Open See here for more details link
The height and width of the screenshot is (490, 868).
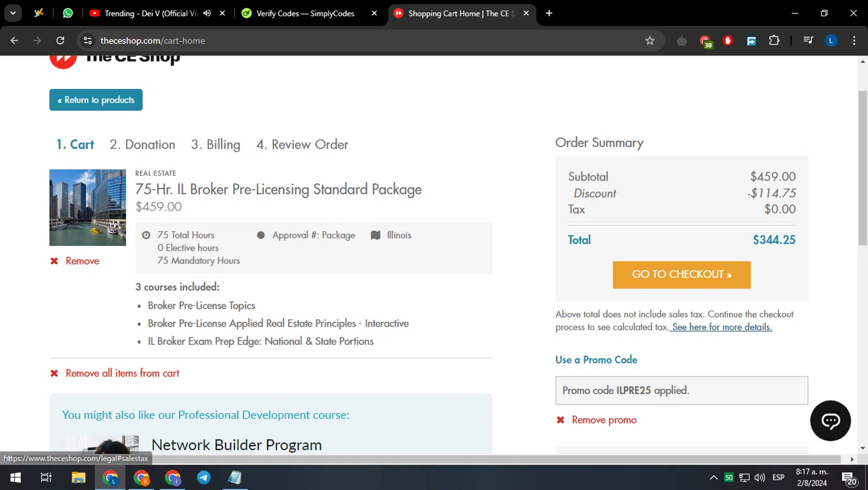pos(721,327)
